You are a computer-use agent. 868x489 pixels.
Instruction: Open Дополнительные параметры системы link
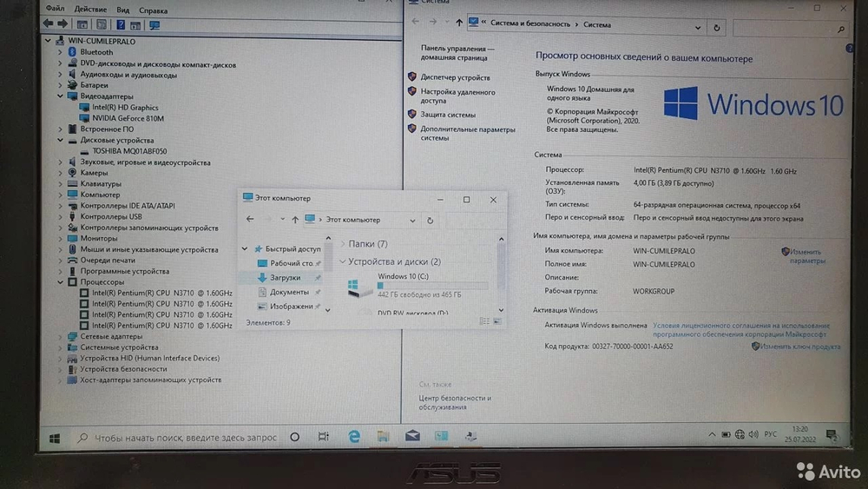click(468, 134)
